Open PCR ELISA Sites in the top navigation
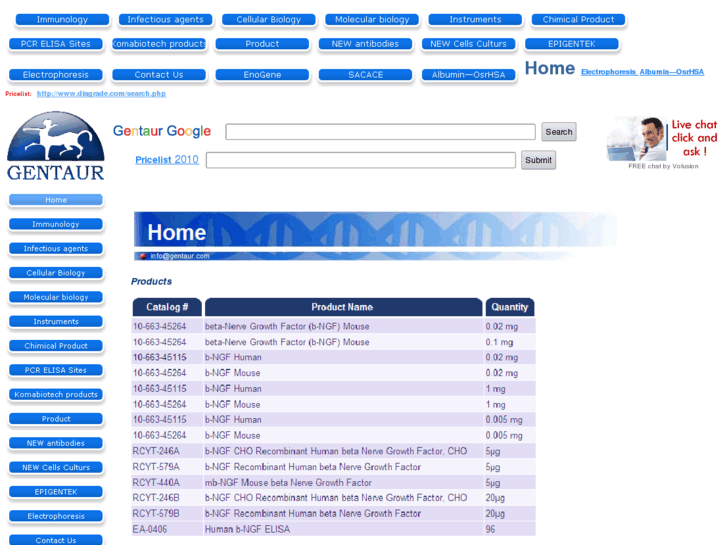727x545 pixels. click(x=56, y=44)
